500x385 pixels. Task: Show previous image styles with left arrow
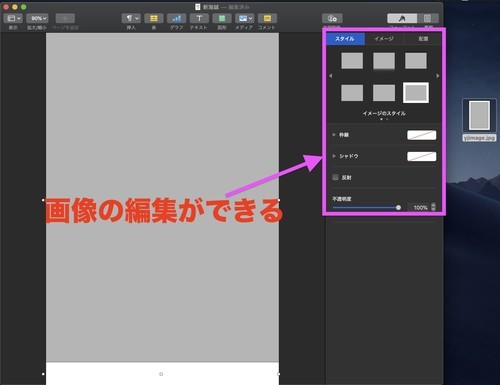tap(330, 76)
